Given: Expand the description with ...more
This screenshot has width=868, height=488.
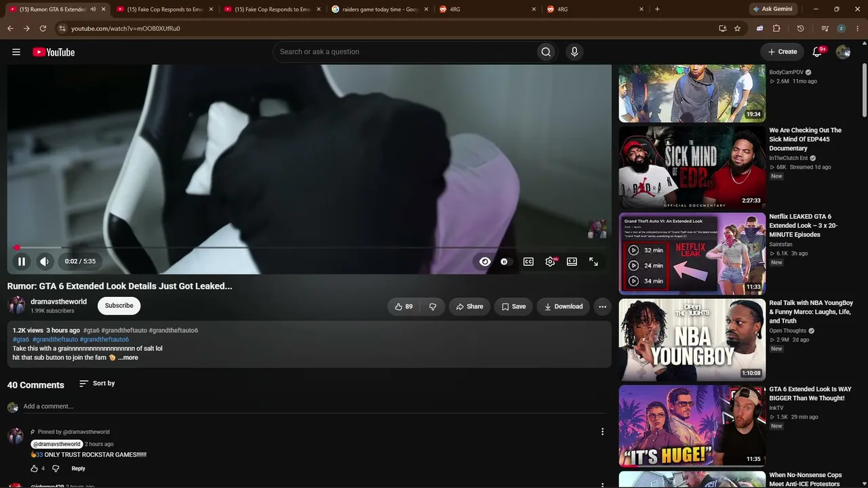Looking at the screenshot, I should 127,357.
